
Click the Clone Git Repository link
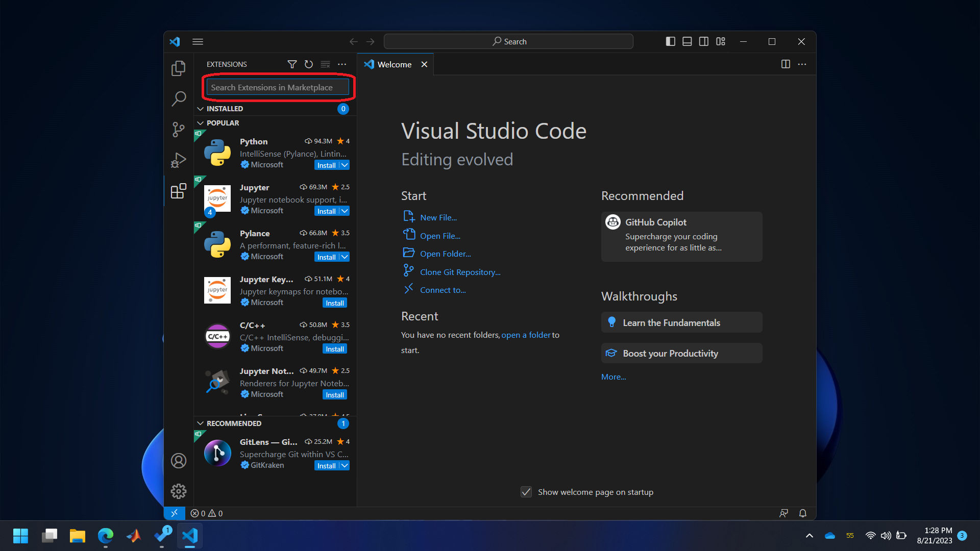coord(460,272)
